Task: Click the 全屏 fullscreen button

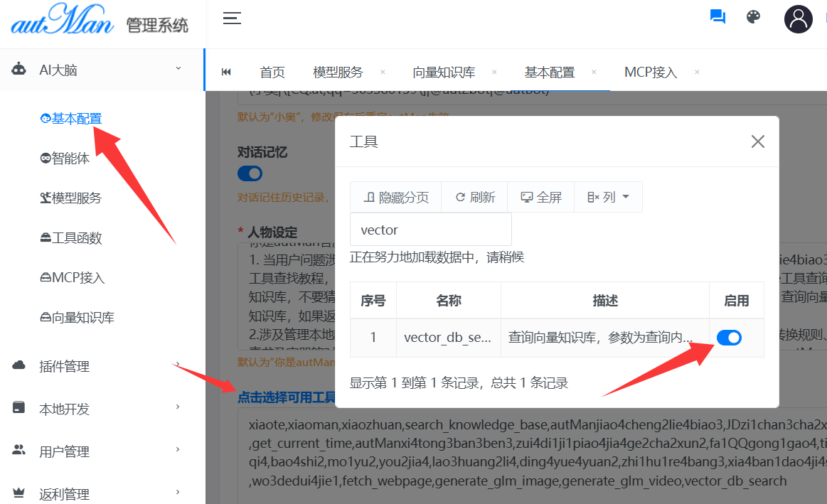Action: 541,197
